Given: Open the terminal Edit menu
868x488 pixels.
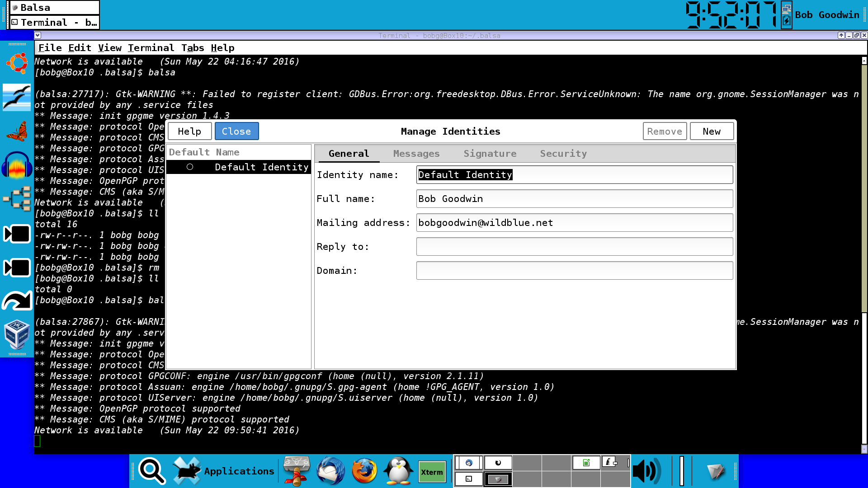Looking at the screenshot, I should 80,48.
